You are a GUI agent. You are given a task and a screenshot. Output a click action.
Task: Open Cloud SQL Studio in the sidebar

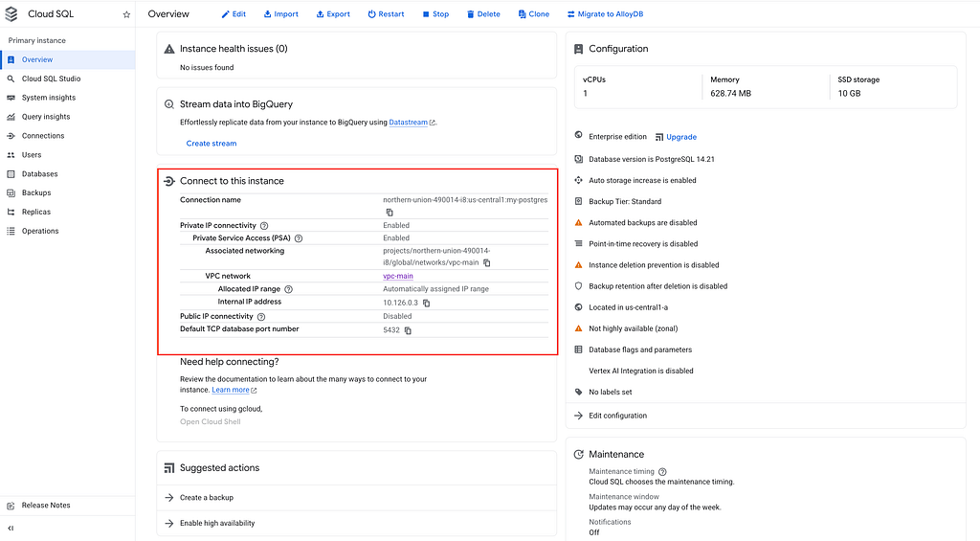(x=68, y=79)
